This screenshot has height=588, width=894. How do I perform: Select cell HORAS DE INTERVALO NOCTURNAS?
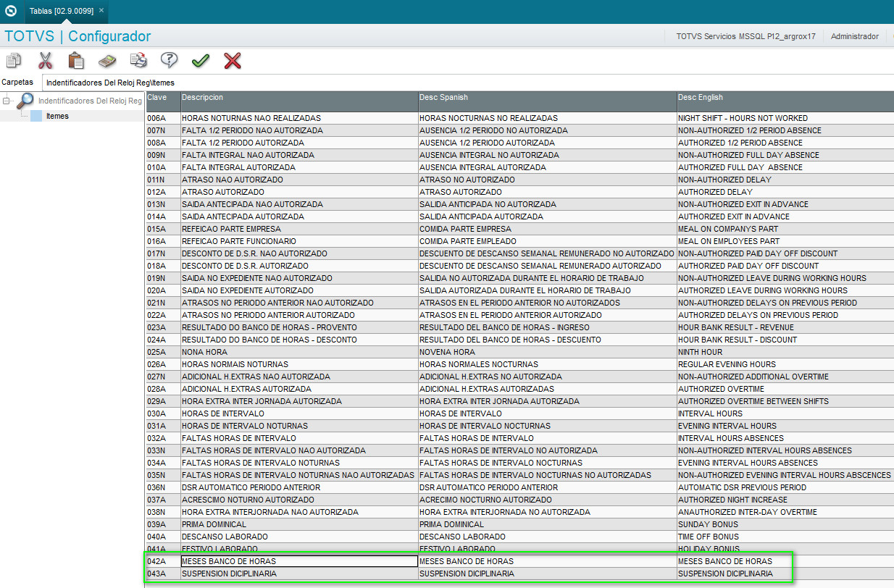point(548,426)
